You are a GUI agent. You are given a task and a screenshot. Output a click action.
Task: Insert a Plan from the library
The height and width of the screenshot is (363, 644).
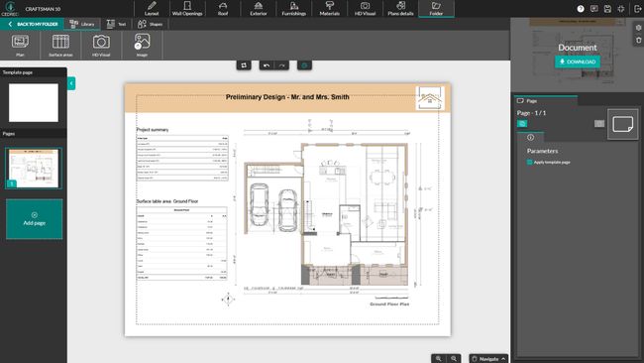(x=20, y=45)
